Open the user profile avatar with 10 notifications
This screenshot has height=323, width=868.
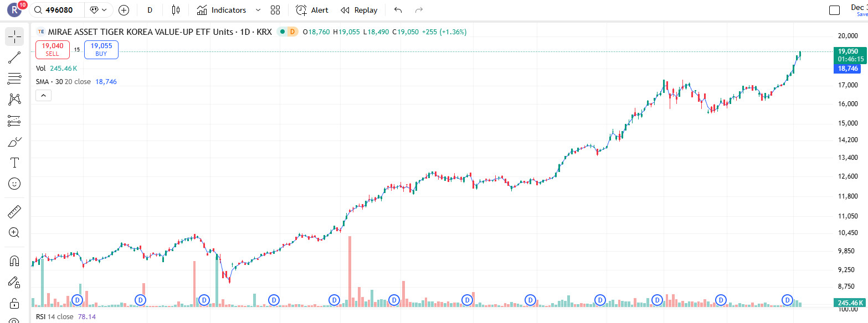coord(14,9)
